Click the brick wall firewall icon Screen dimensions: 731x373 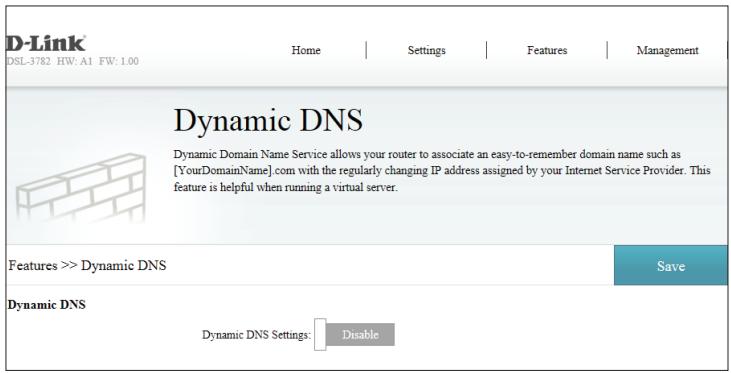point(81,189)
